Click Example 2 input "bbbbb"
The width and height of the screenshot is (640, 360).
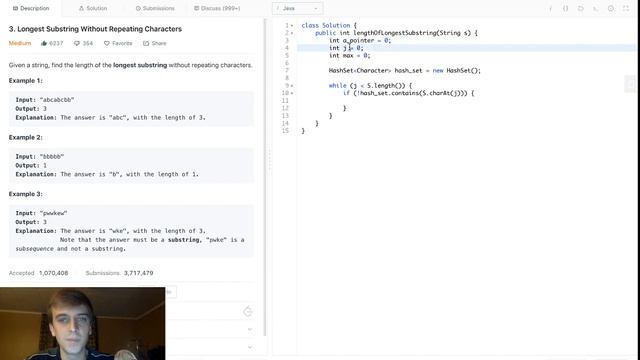pos(52,156)
